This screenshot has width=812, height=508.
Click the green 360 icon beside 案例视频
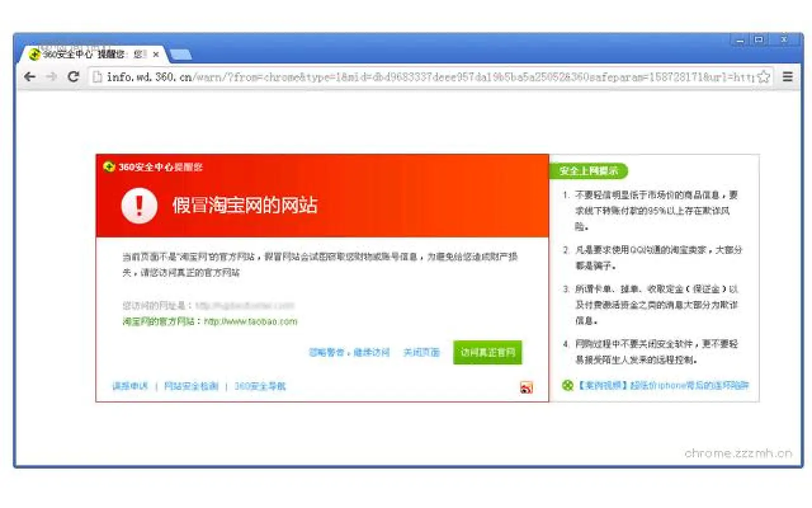[x=566, y=385]
